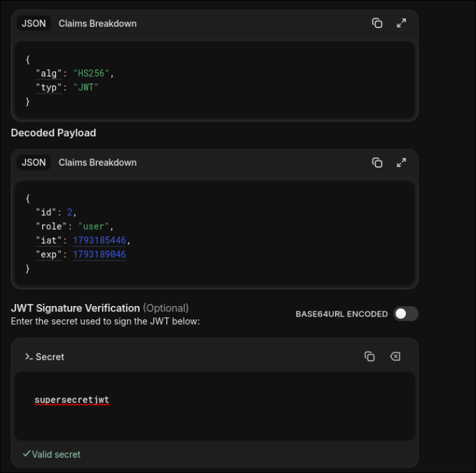Screen dimensions: 476x473
Task: Click the JWT Signature Verification heading
Action: 75,308
